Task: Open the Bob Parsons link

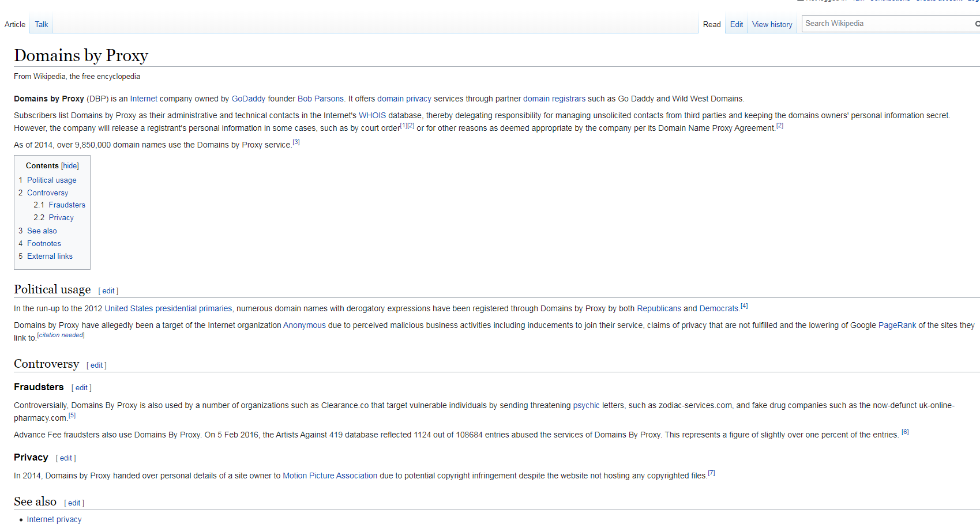Action: point(321,99)
